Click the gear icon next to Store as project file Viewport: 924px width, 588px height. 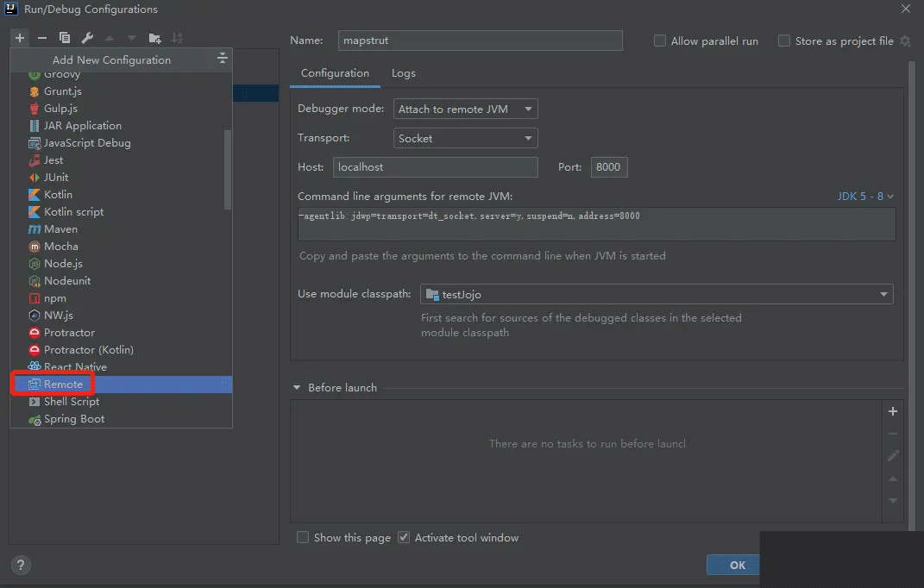point(905,41)
